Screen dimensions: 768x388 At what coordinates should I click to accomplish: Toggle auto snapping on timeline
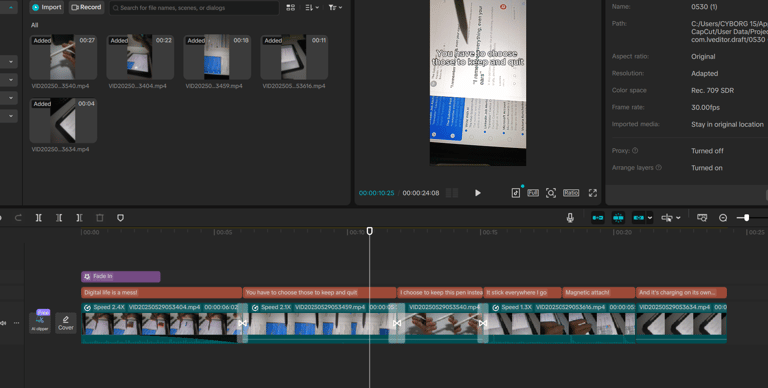click(618, 218)
